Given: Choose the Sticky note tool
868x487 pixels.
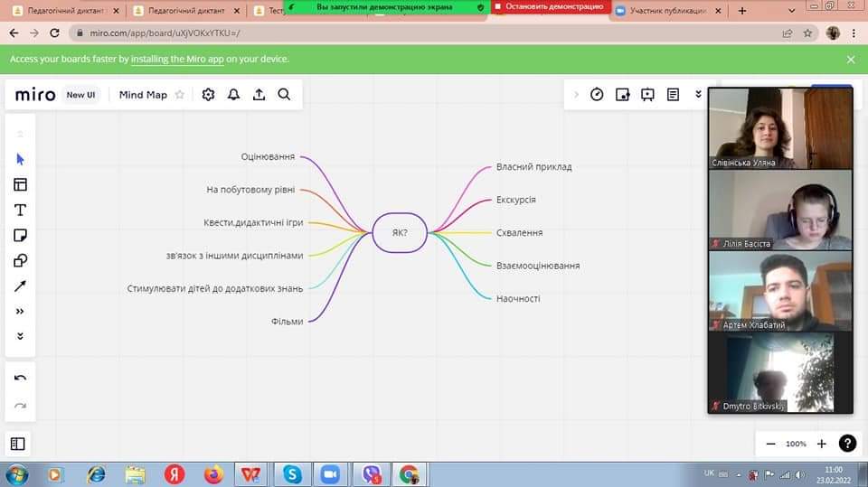Looking at the screenshot, I should [21, 235].
